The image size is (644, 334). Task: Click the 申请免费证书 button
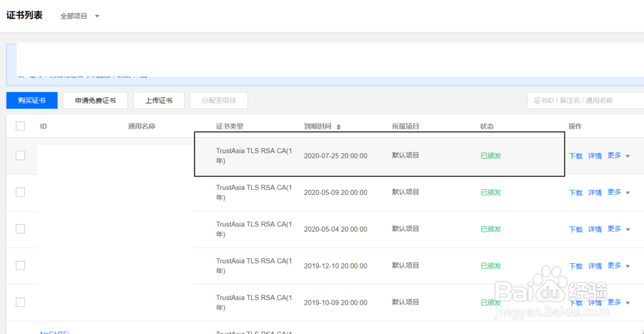95,100
